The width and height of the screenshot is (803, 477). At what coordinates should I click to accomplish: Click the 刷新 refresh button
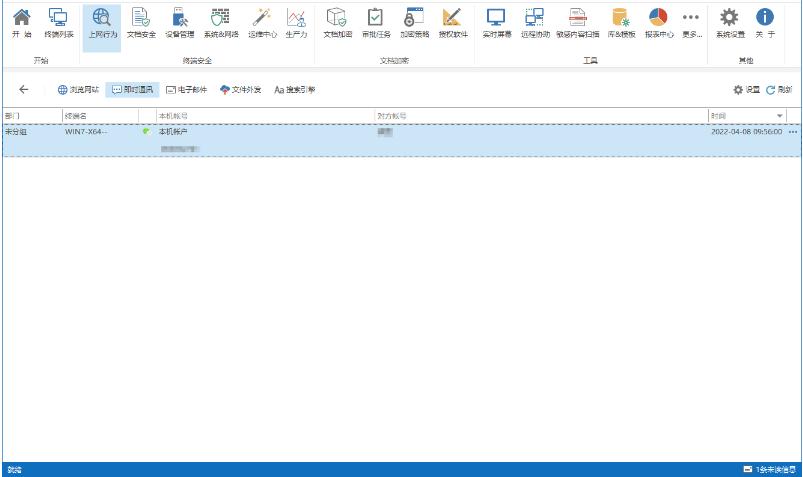click(779, 90)
